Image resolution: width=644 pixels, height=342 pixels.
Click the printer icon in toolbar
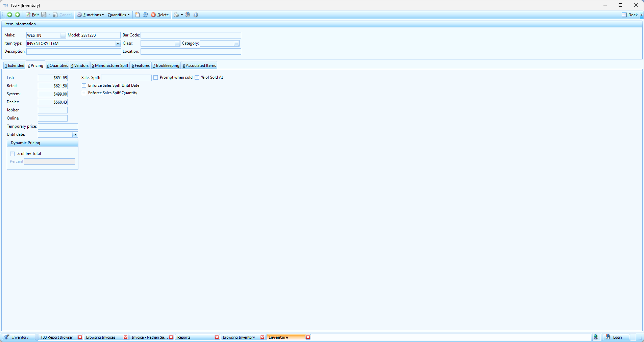tap(176, 15)
